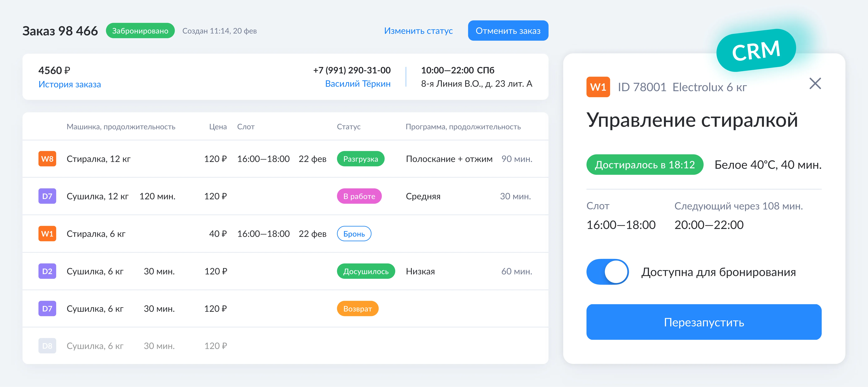Click next slot 20:00—22:00

tap(709, 225)
